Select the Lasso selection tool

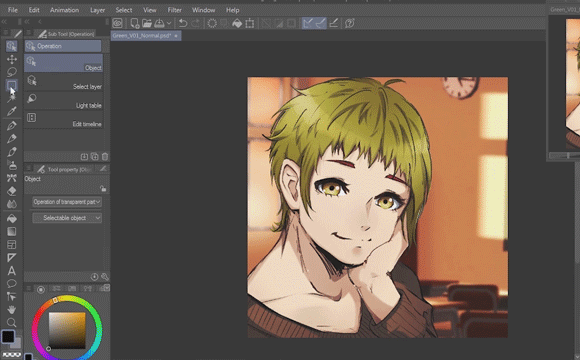click(x=11, y=72)
